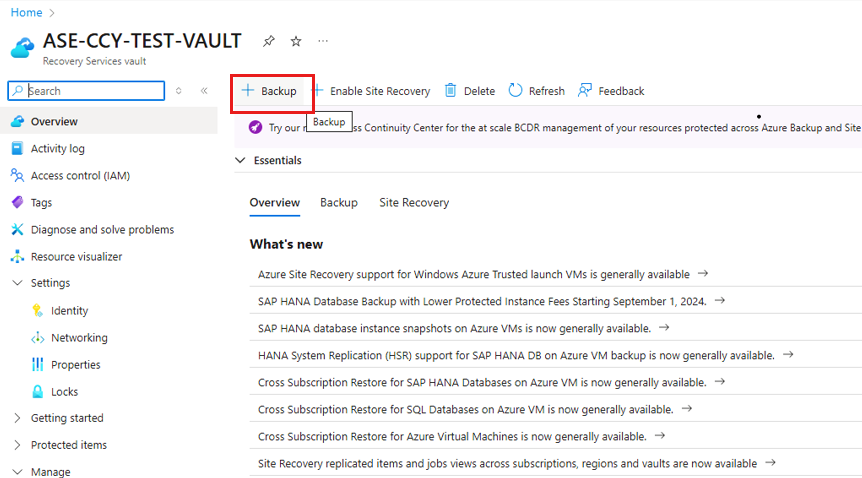Switch to the Backup tab
Screen dimensions: 862x478
tap(339, 202)
